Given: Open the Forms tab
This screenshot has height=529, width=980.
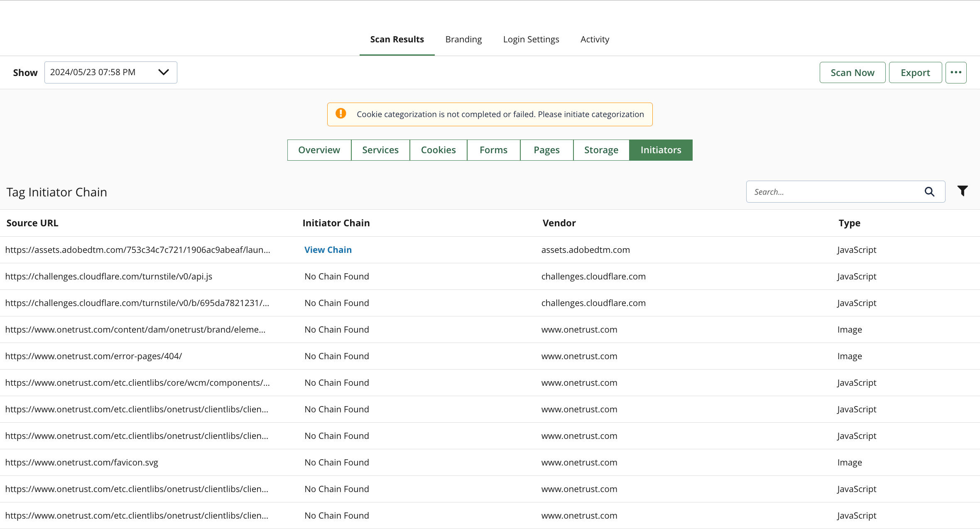Looking at the screenshot, I should coord(493,150).
